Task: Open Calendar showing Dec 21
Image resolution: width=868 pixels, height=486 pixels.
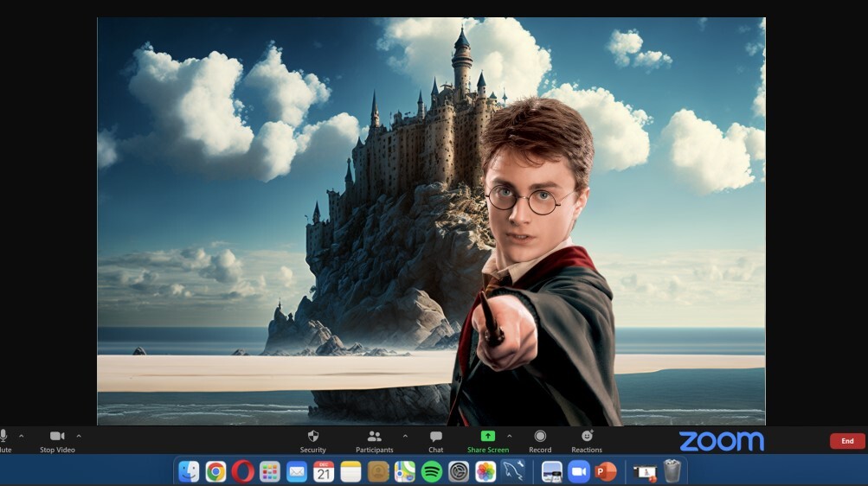Action: pos(324,471)
